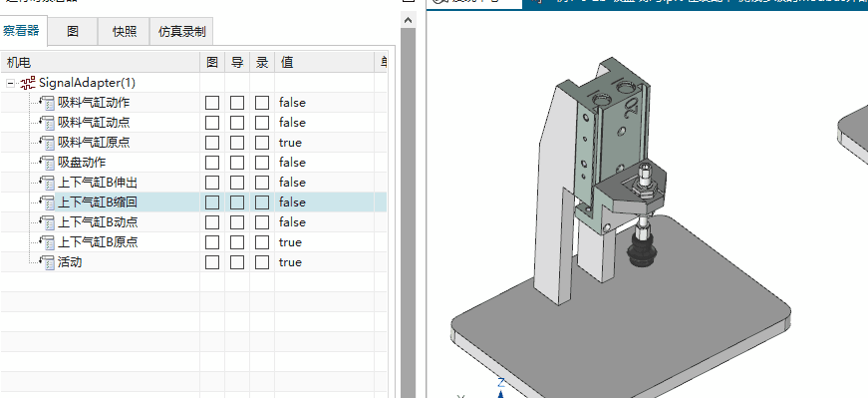Click the scrollbar up arrow

pos(408,21)
